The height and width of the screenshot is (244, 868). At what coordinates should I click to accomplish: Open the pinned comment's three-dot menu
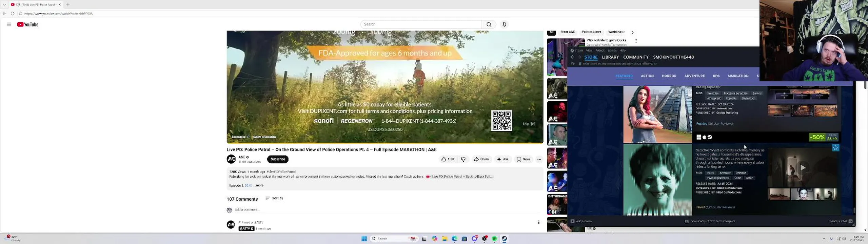[539, 222]
